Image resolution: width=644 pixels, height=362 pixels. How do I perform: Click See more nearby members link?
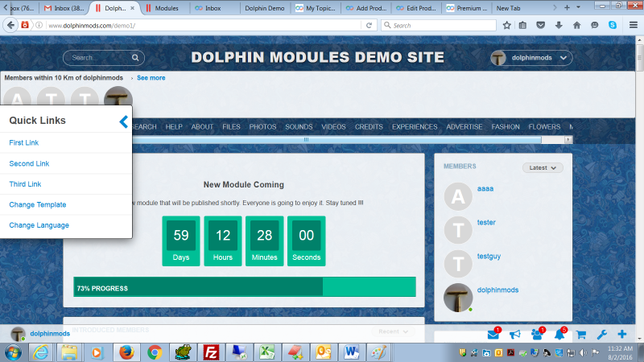pos(151,78)
